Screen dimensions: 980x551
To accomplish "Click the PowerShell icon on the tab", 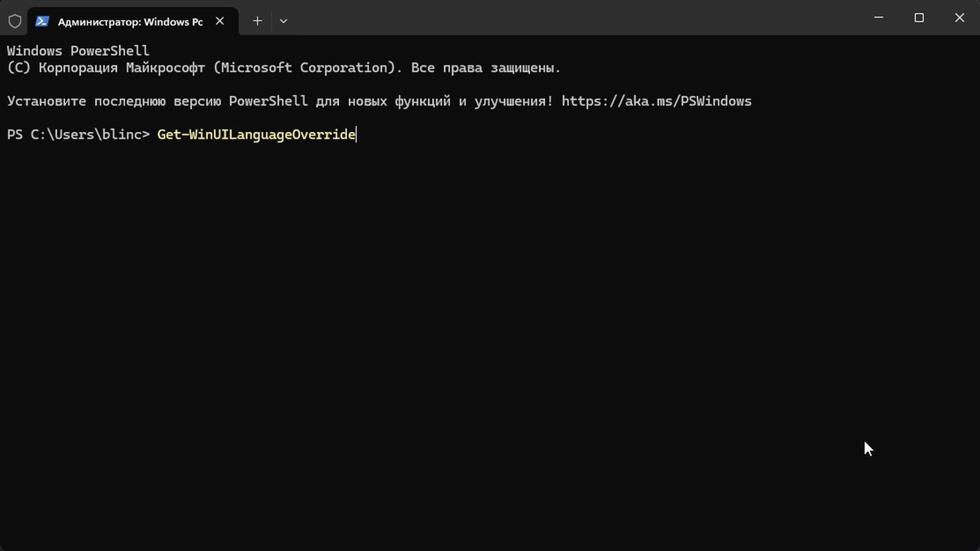I will pyautogui.click(x=42, y=21).
